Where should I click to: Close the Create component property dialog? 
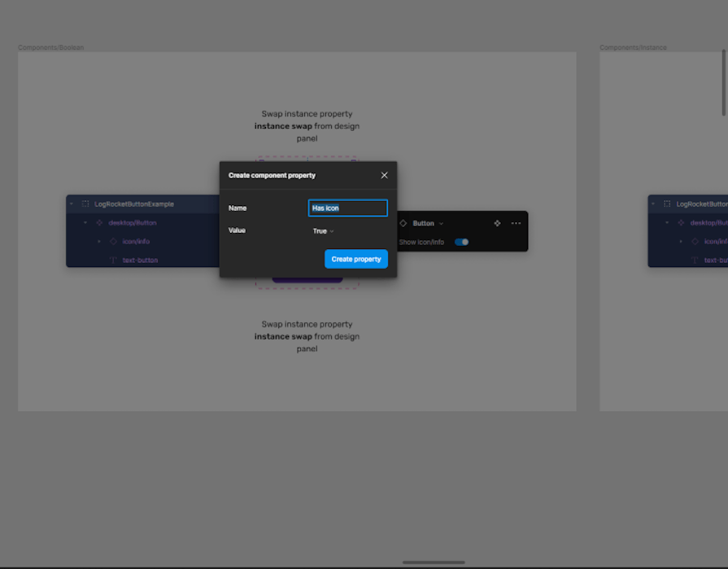click(384, 175)
